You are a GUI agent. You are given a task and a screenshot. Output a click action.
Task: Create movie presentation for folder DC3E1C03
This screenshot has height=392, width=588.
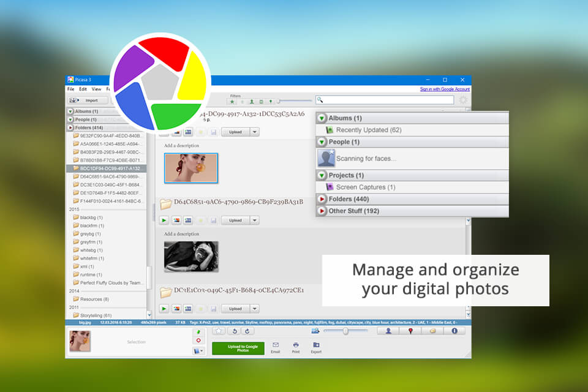point(188,309)
